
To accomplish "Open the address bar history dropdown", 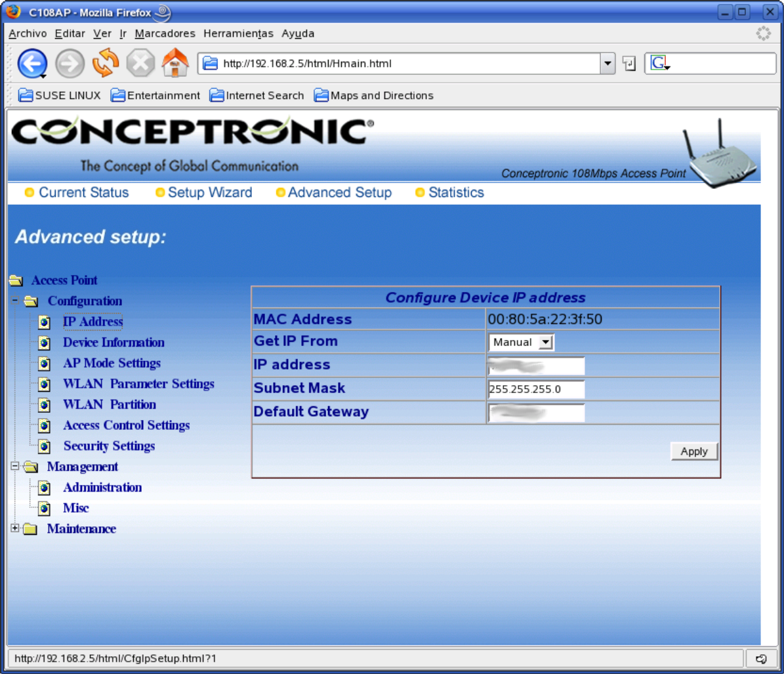I will click(608, 64).
